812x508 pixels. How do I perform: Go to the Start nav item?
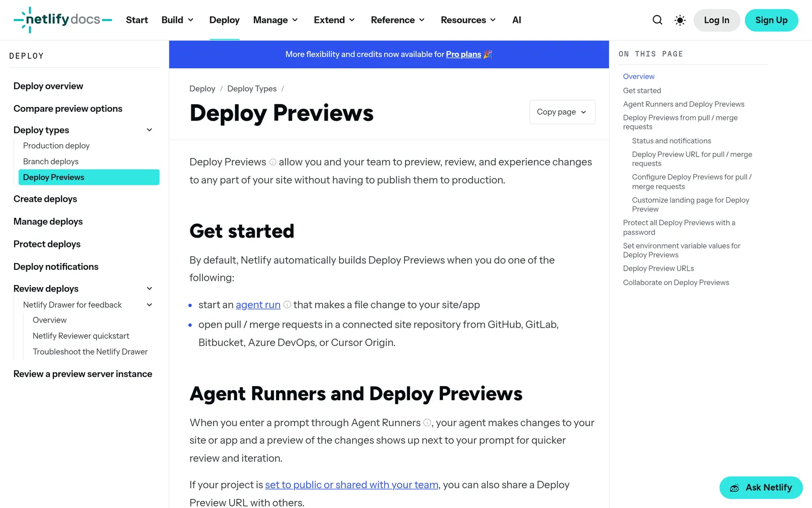(x=137, y=20)
